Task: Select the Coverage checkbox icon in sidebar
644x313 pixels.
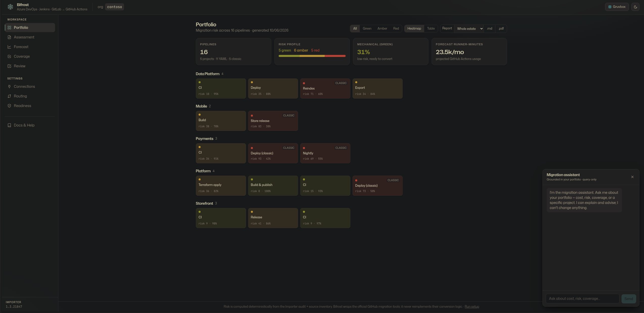Action: [9, 56]
